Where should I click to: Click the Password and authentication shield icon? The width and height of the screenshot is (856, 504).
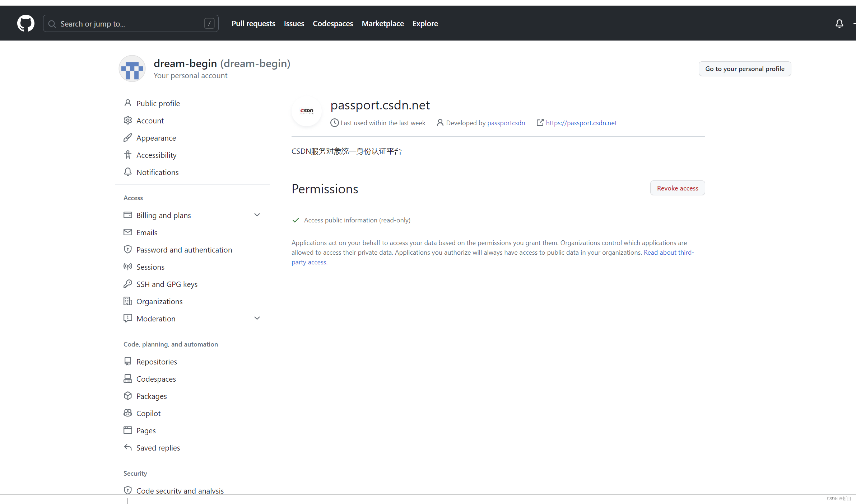(x=128, y=249)
